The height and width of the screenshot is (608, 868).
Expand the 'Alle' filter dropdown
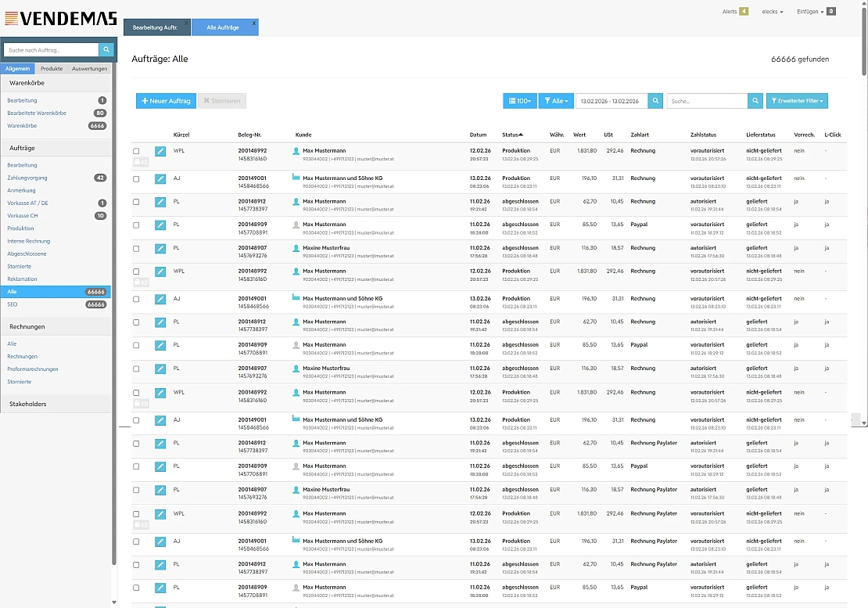coord(555,101)
